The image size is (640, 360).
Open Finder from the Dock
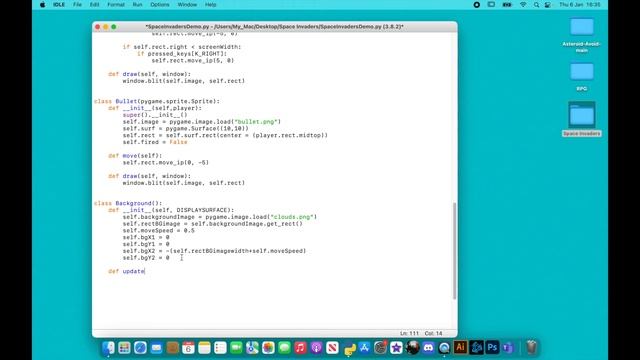(108, 348)
